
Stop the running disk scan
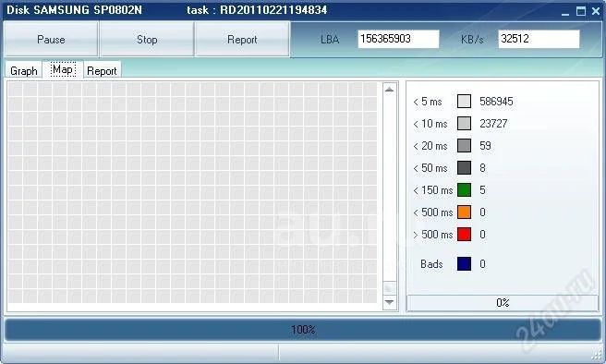coord(147,39)
